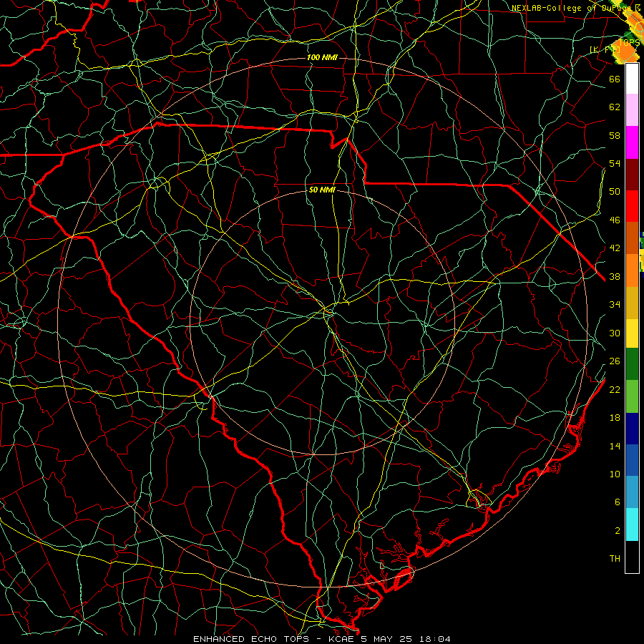Pick the dark maroon legend segment
This screenshot has height=644, width=644.
pos(632,175)
